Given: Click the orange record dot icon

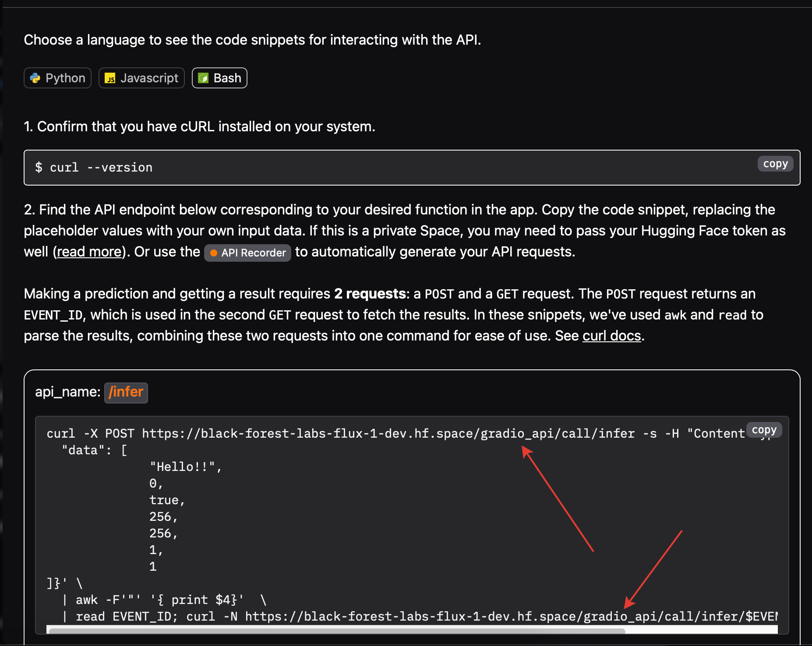Looking at the screenshot, I should (x=214, y=253).
